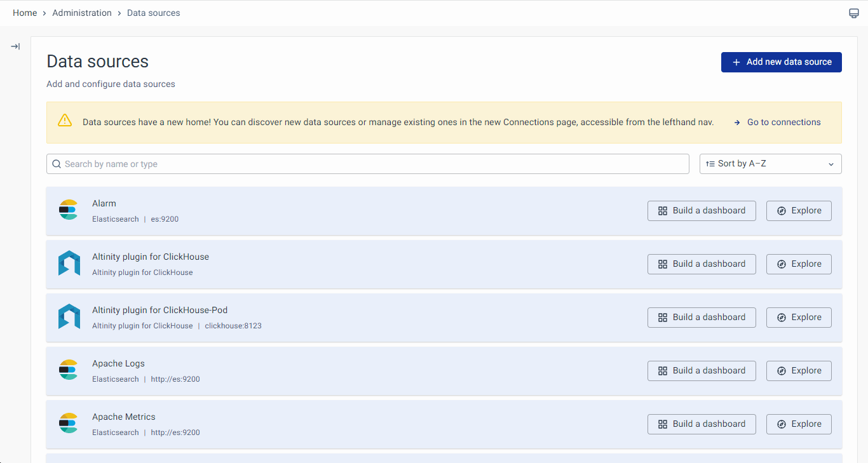Screen dimensions: 868x463
Task: Open the Sort by A–Z dropdown
Action: point(770,164)
